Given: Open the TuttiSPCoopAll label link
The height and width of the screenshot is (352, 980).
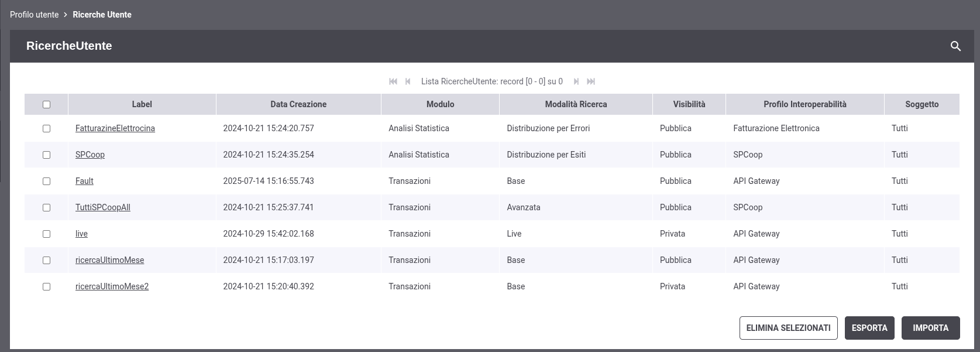Looking at the screenshot, I should point(103,207).
